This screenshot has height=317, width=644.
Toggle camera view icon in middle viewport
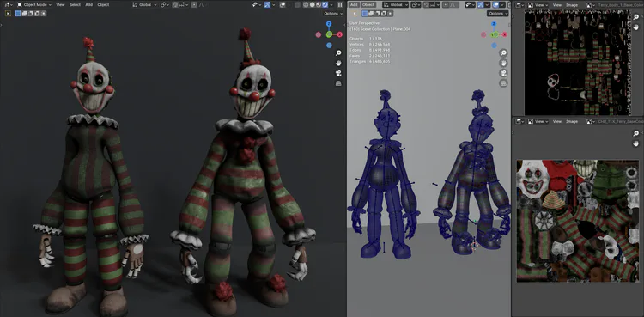tap(503, 73)
